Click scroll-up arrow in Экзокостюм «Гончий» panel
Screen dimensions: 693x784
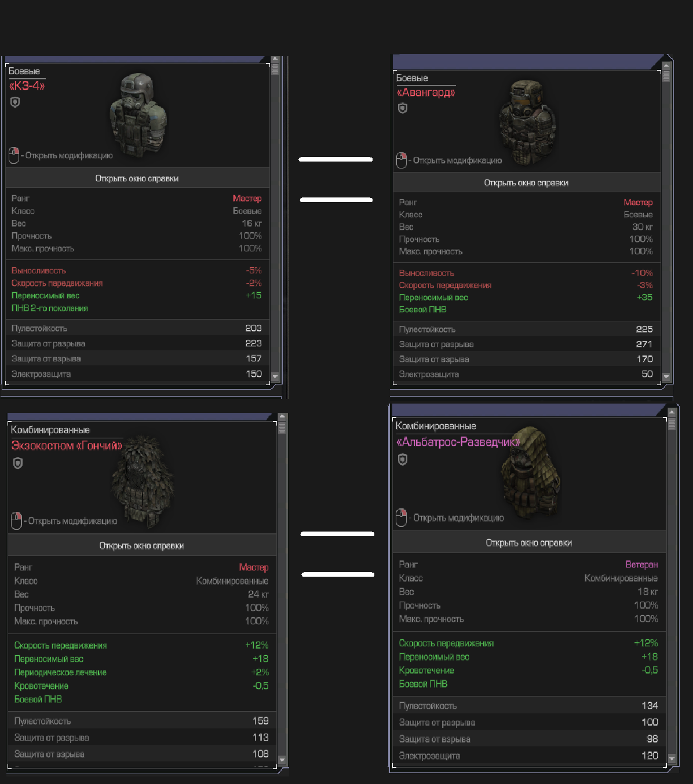click(282, 417)
